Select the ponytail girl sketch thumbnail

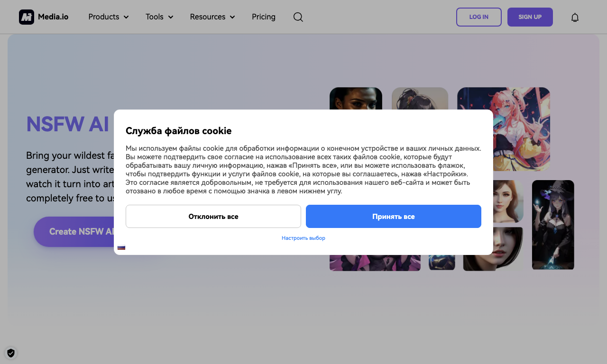(x=420, y=99)
